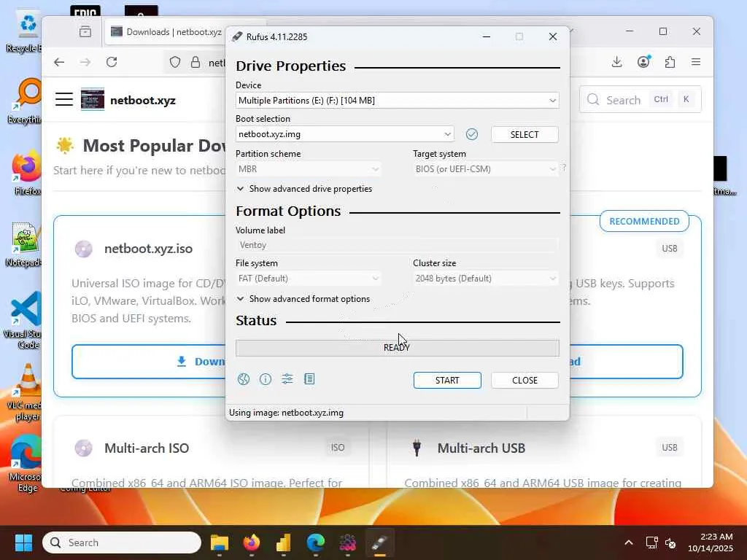Click the muted volume tray icon

pos(671,542)
